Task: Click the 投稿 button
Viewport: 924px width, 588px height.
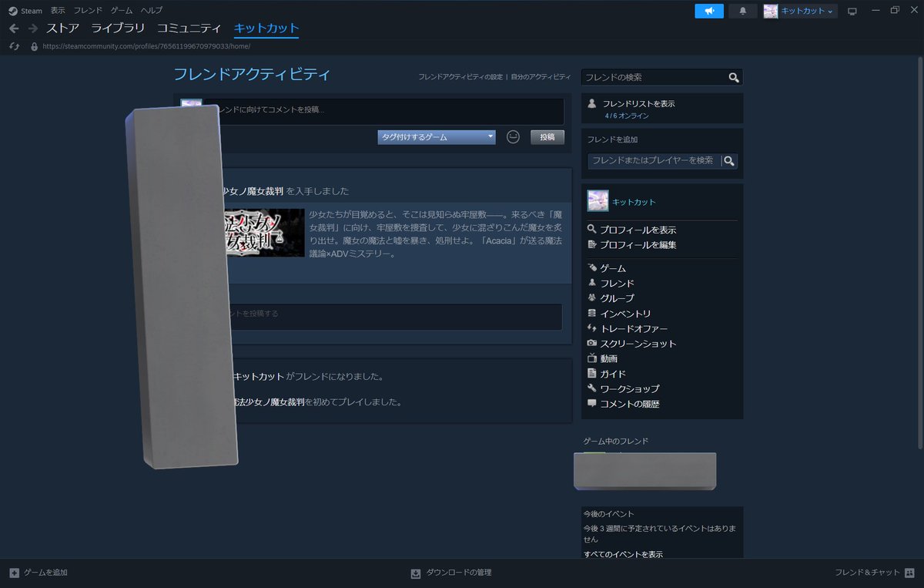Action: pos(547,137)
